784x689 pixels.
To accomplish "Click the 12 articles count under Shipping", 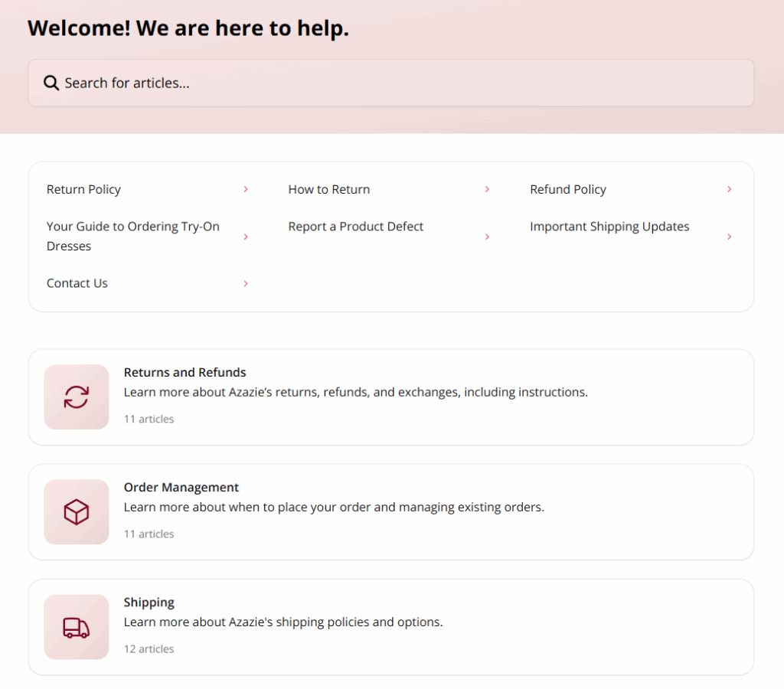I will coord(149,649).
